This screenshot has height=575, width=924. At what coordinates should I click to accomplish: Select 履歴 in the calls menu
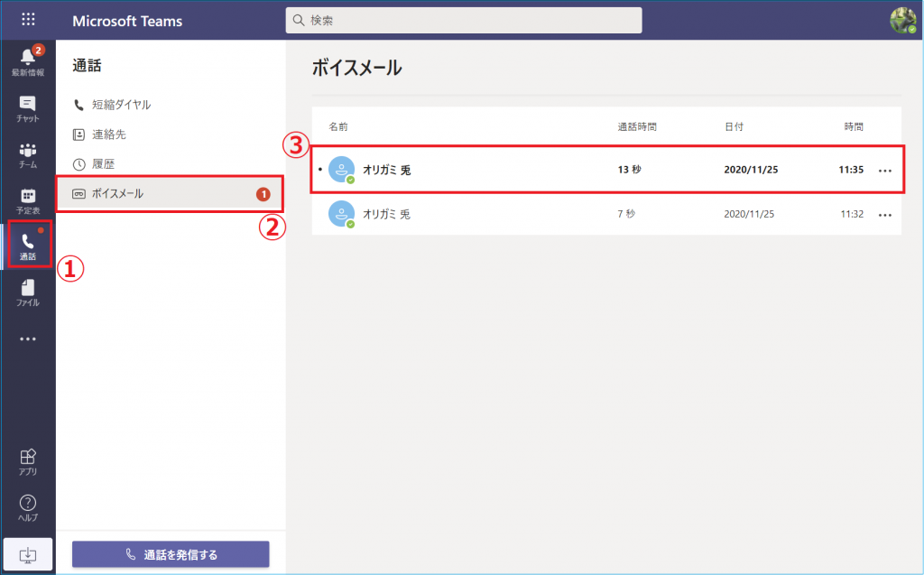click(x=171, y=164)
